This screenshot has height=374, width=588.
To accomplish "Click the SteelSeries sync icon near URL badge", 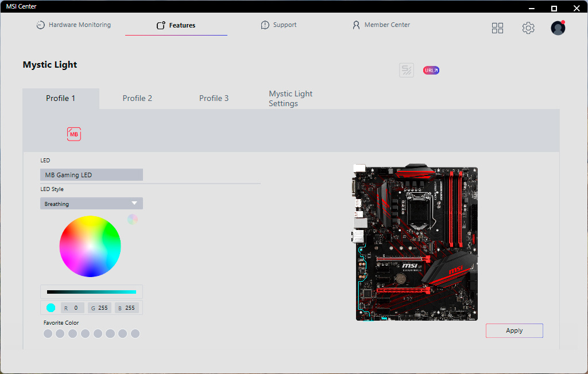I will 407,70.
